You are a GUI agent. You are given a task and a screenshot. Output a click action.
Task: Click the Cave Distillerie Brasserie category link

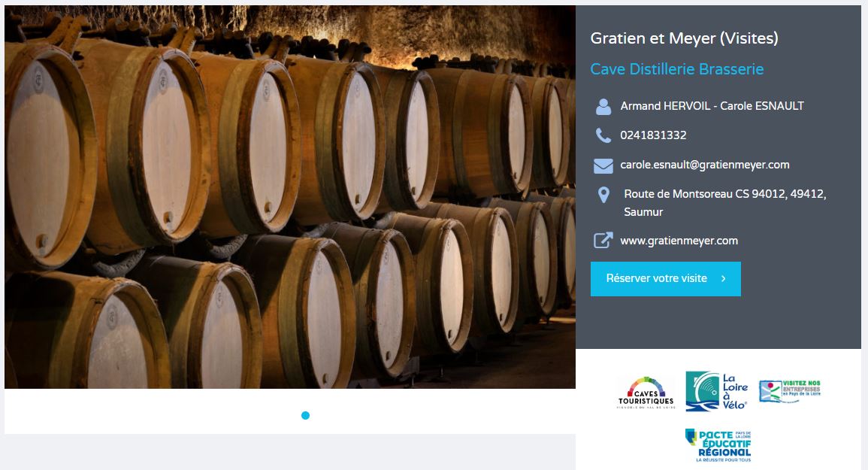(676, 69)
